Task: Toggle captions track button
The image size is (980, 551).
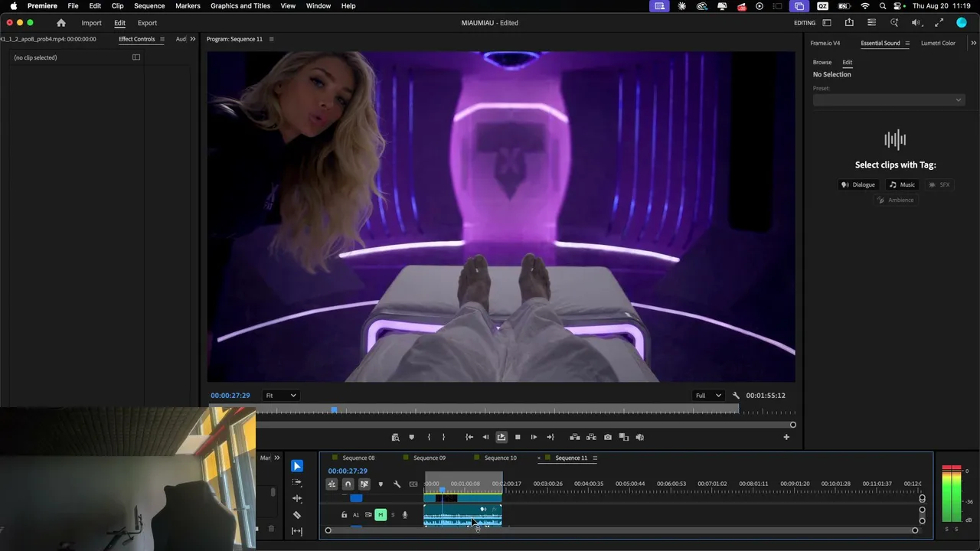Action: coord(413,484)
